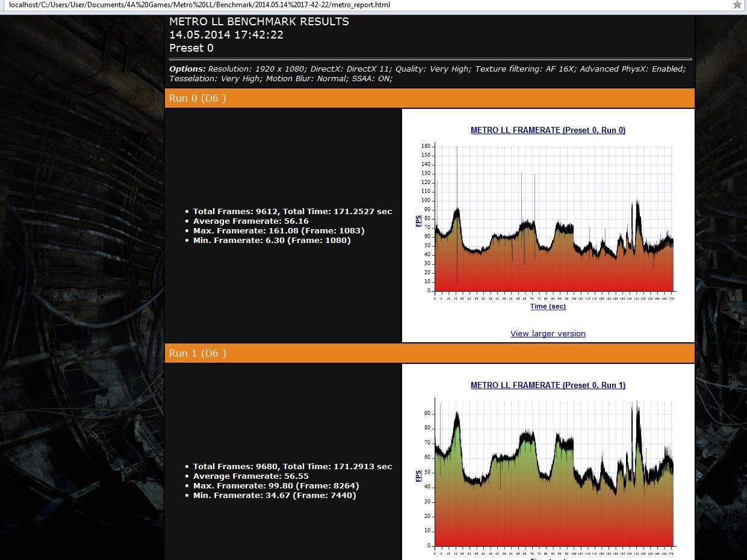This screenshot has width=747, height=560.
Task: Click Average Framerate: 56.55 text
Action: 251,476
